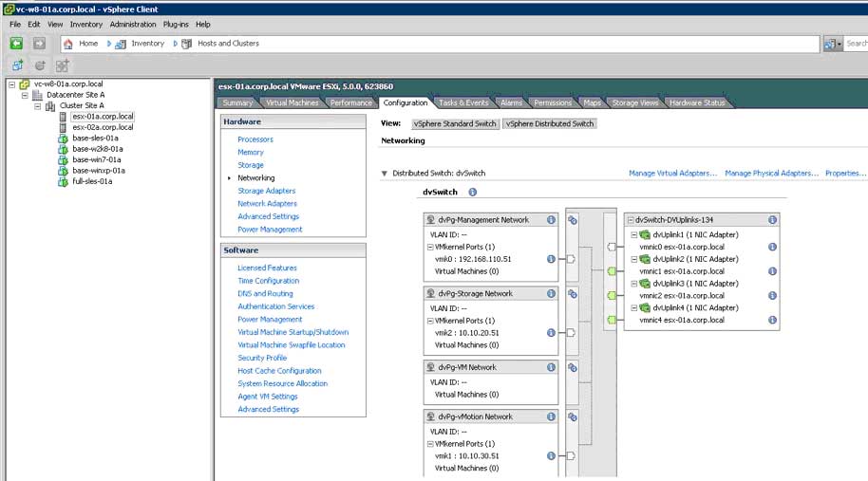Click info icon for vmnic2 esx-01a.corp.local

coord(772,295)
